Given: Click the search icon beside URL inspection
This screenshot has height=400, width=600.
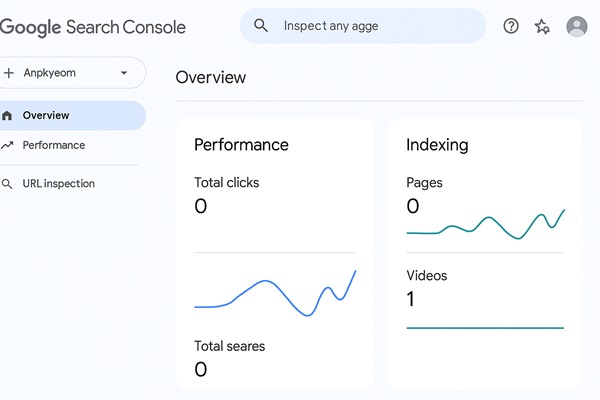Looking at the screenshot, I should click(8, 184).
